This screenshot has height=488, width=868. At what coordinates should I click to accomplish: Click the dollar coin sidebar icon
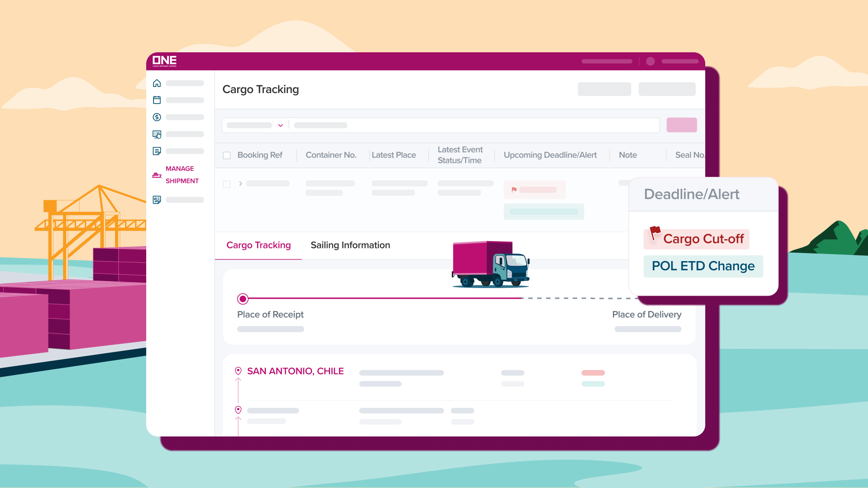point(157,117)
